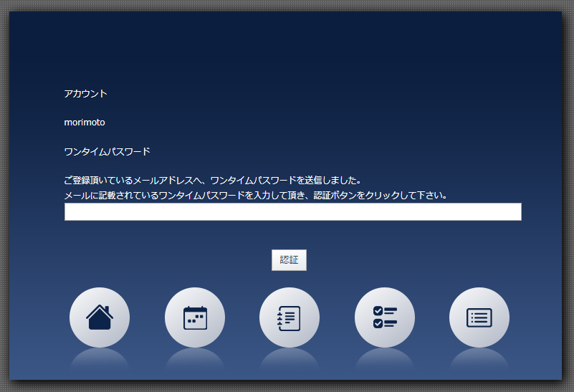
Task: Click the blank space right of 認証 button
Action: pos(416,260)
